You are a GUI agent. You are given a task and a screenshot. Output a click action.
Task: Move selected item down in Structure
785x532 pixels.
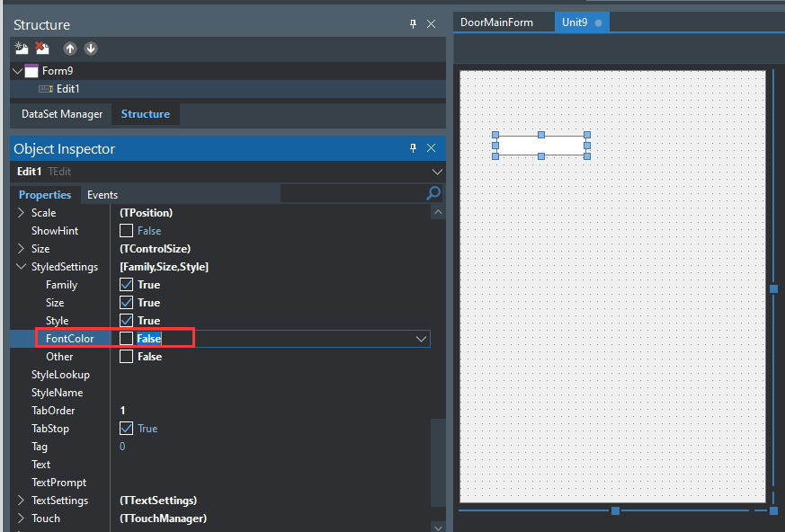pyautogui.click(x=91, y=49)
